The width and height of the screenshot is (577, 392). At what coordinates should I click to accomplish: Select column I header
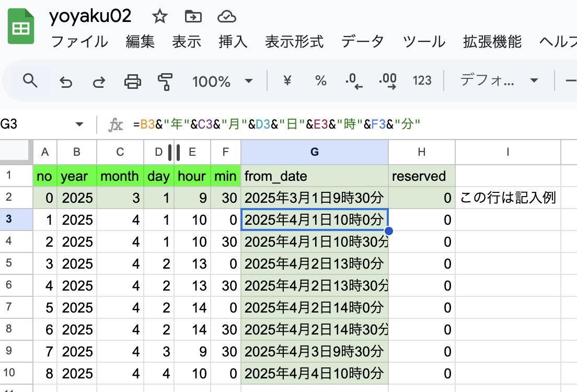point(508,152)
